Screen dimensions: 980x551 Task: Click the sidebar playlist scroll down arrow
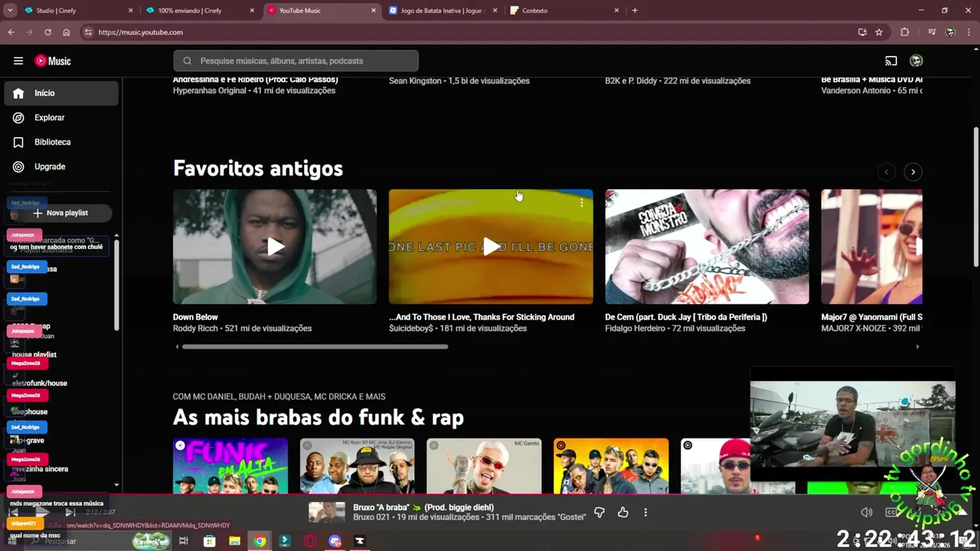coord(116,485)
